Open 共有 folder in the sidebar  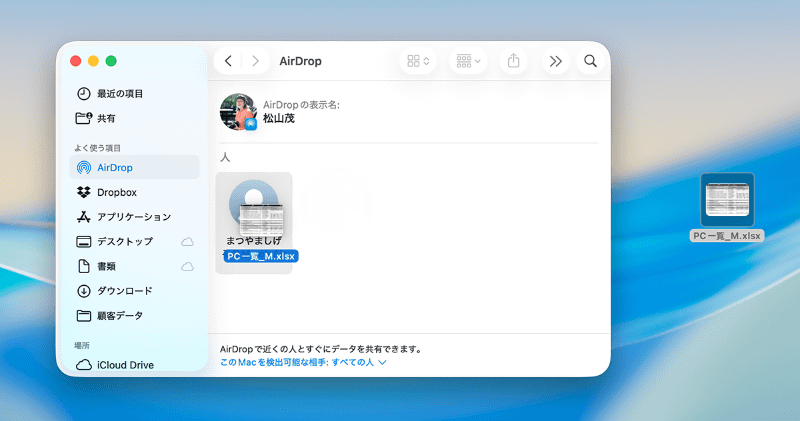pos(134,118)
